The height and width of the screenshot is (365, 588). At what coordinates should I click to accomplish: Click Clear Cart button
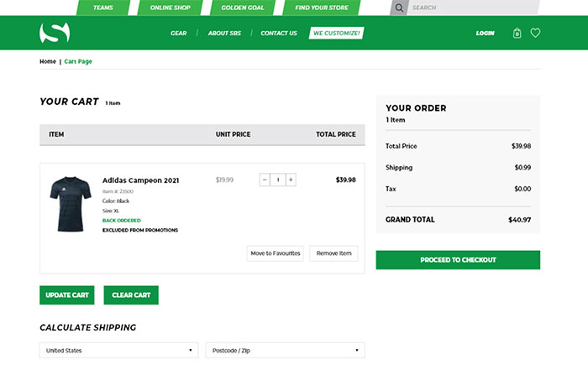(131, 295)
